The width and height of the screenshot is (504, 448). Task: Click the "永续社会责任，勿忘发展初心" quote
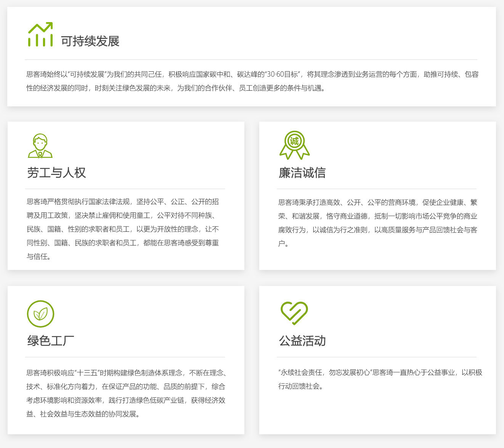point(325,373)
